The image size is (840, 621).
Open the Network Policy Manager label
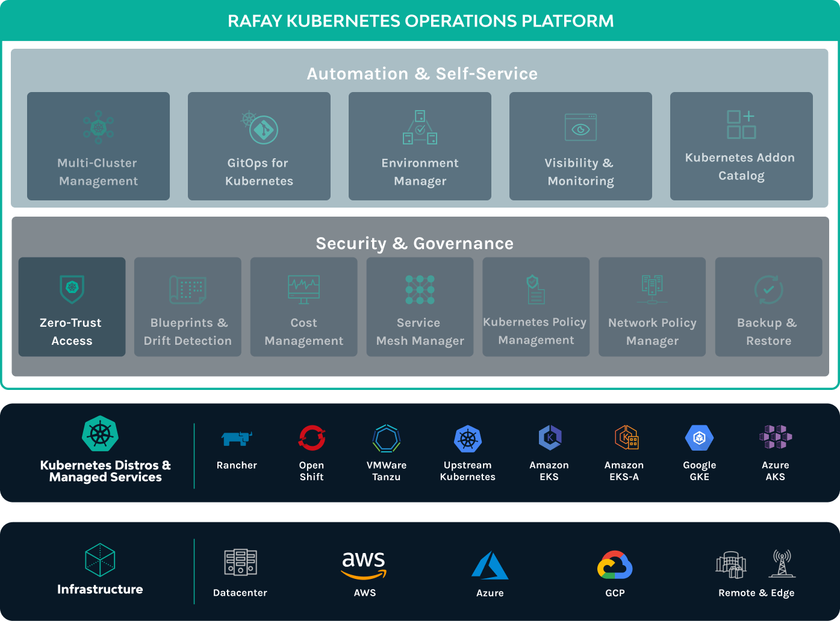[x=652, y=332]
